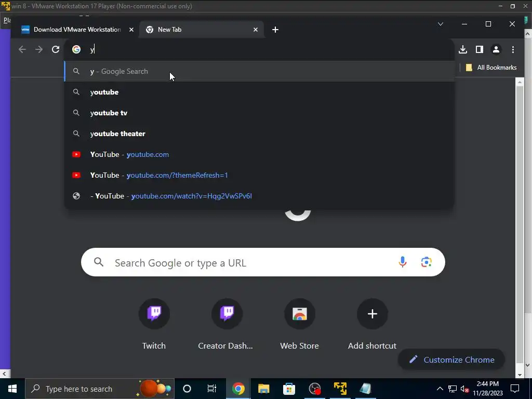
Task: Click the scroll-left arrow at the bottom
Action: [4, 374]
